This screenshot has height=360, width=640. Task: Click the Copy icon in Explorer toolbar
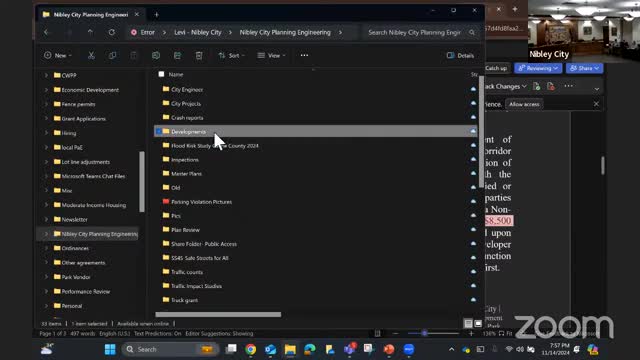click(x=112, y=56)
